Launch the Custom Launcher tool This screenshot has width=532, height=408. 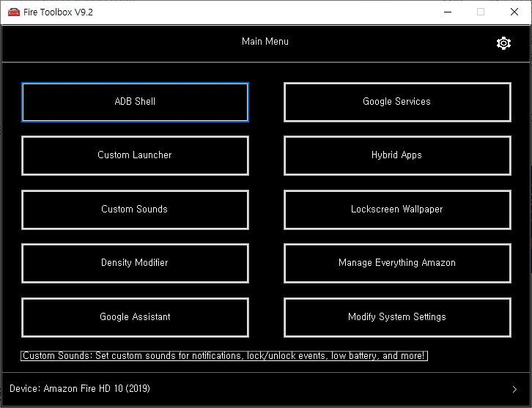click(x=135, y=156)
